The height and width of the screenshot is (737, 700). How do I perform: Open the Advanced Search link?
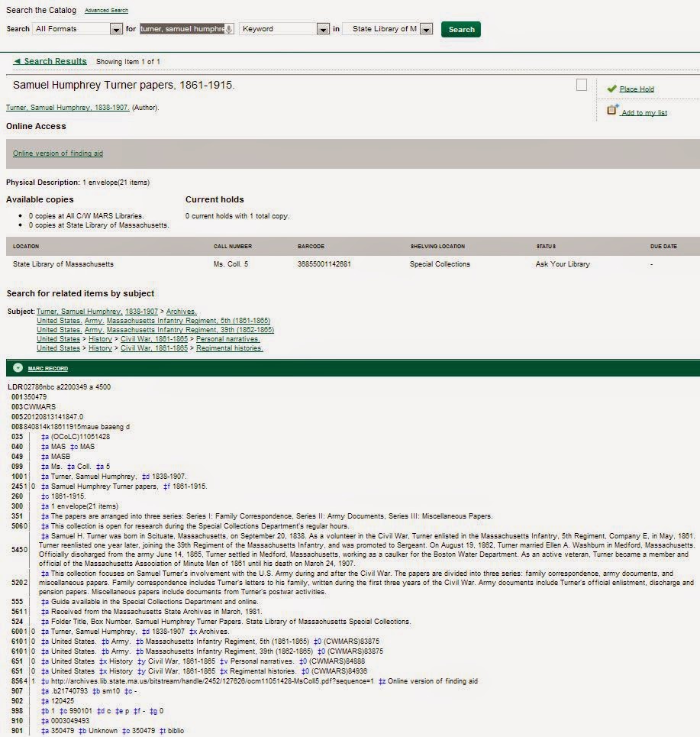point(106,11)
